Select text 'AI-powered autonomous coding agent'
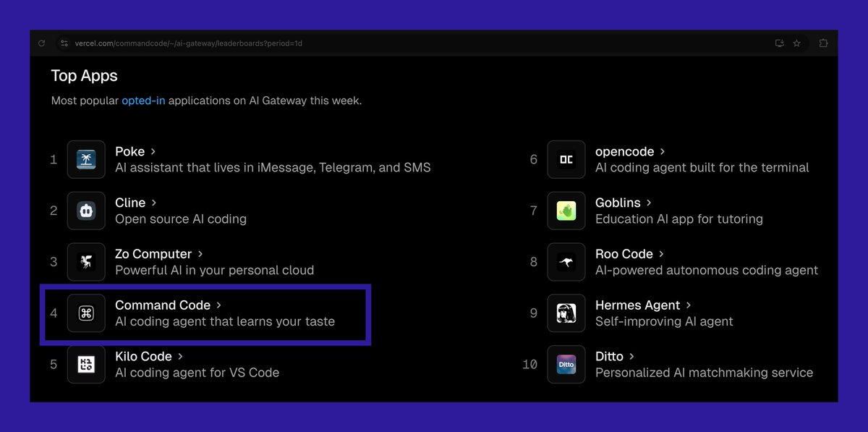Screen dimensions: 868x432 click(x=707, y=271)
